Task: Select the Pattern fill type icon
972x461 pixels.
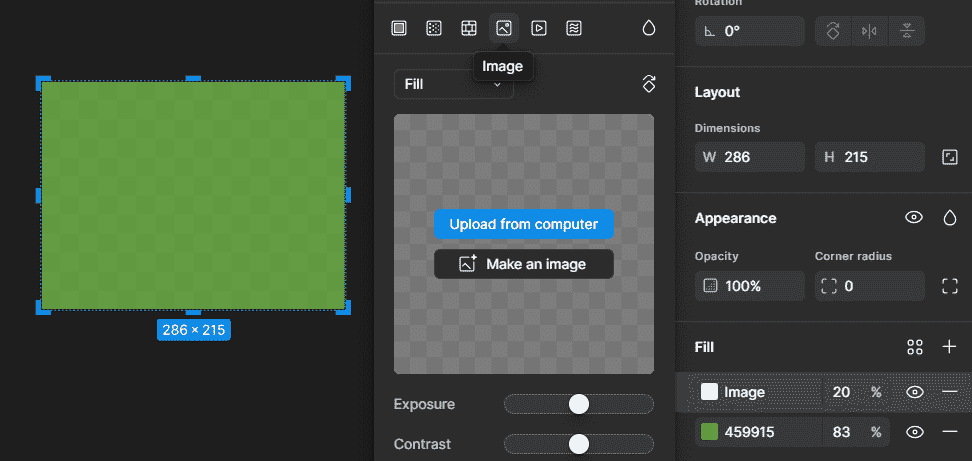Action: click(469, 28)
